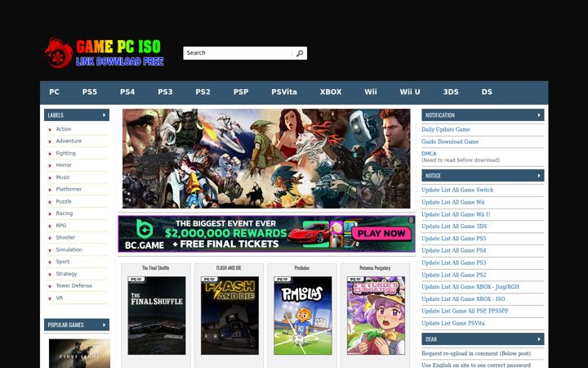Close the BC.GAME ad with the corner icon
This screenshot has height=368, width=588.
411,221
